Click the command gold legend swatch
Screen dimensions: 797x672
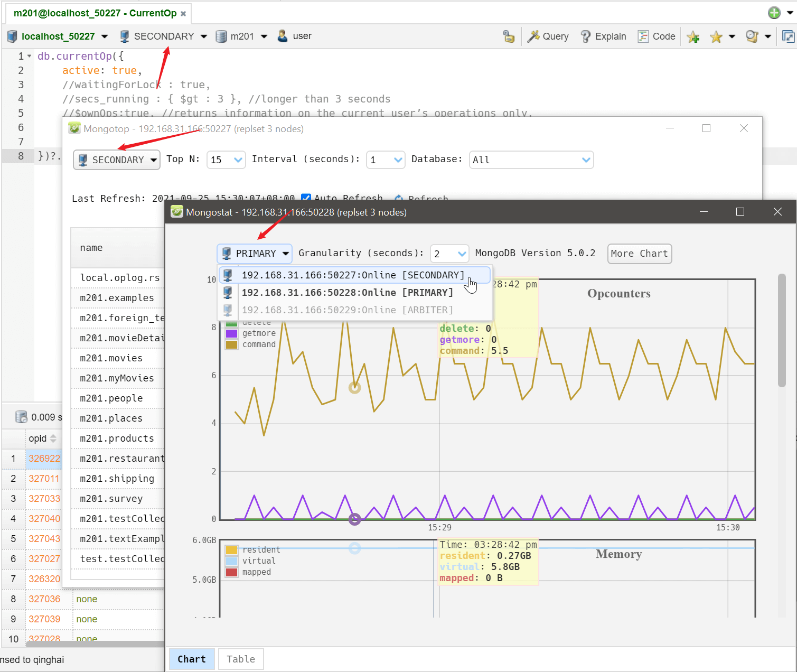231,344
